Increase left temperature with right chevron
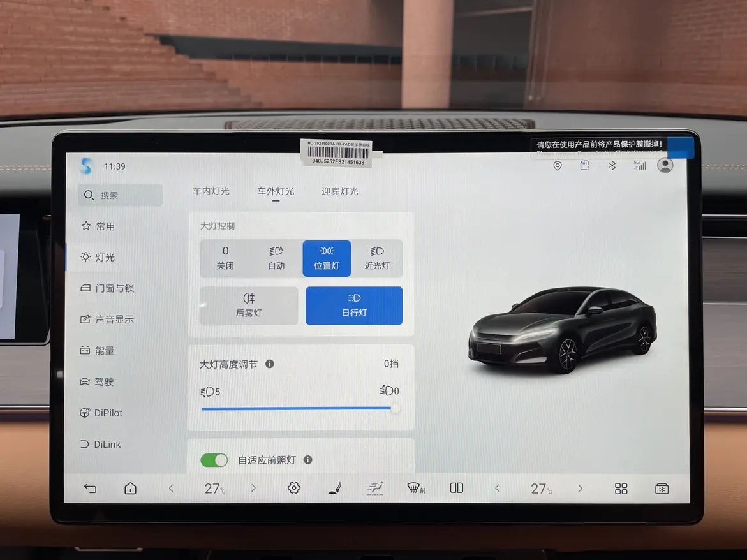The height and width of the screenshot is (560, 747). (x=253, y=489)
